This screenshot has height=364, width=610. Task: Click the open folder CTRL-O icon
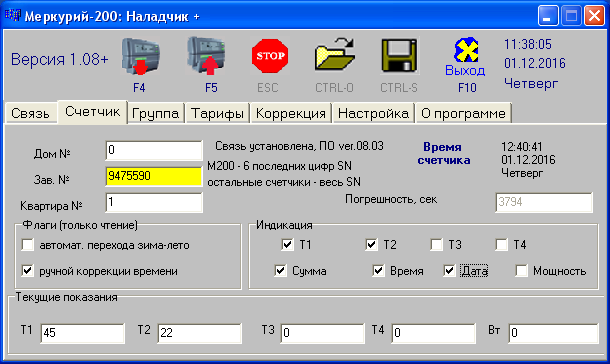point(335,55)
